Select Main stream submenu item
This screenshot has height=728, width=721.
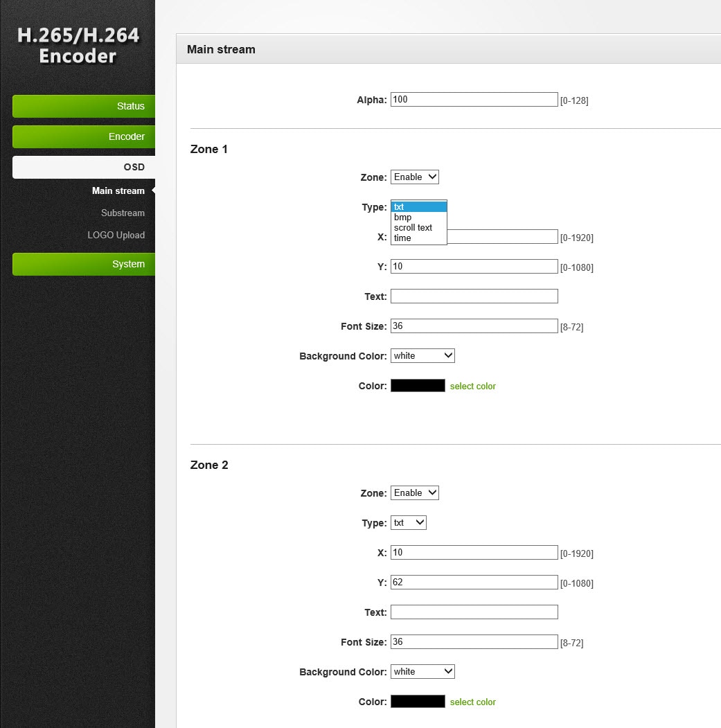coord(118,190)
